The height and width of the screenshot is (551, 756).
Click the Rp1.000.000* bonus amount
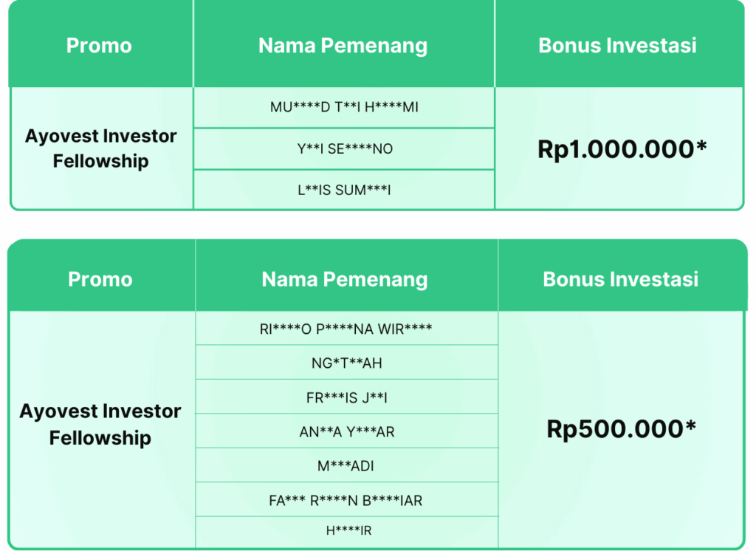[x=622, y=149]
